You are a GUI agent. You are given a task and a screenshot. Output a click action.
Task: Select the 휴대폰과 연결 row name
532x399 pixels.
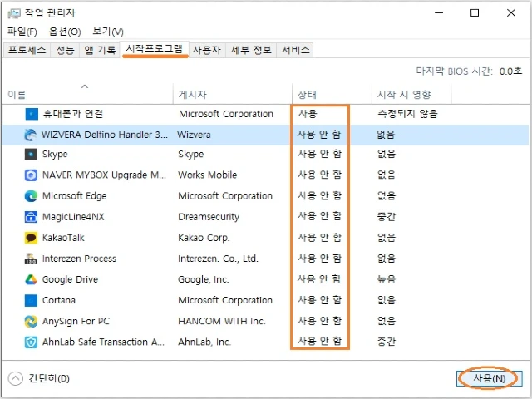(73, 114)
